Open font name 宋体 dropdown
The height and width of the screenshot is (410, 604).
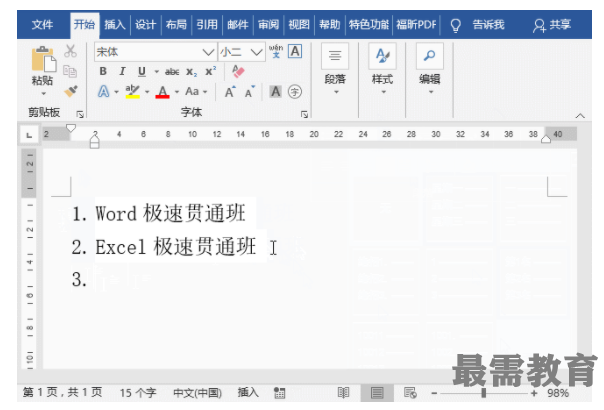click(208, 52)
